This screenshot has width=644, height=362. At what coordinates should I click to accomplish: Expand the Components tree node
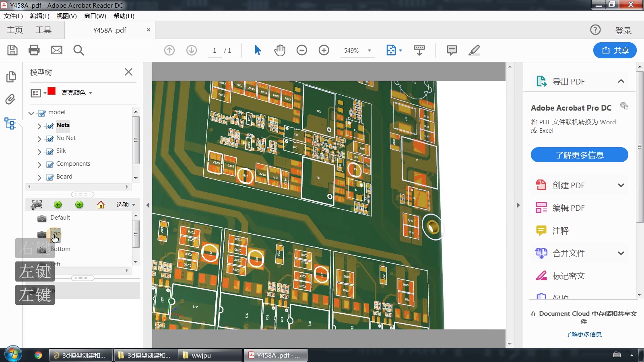point(39,165)
